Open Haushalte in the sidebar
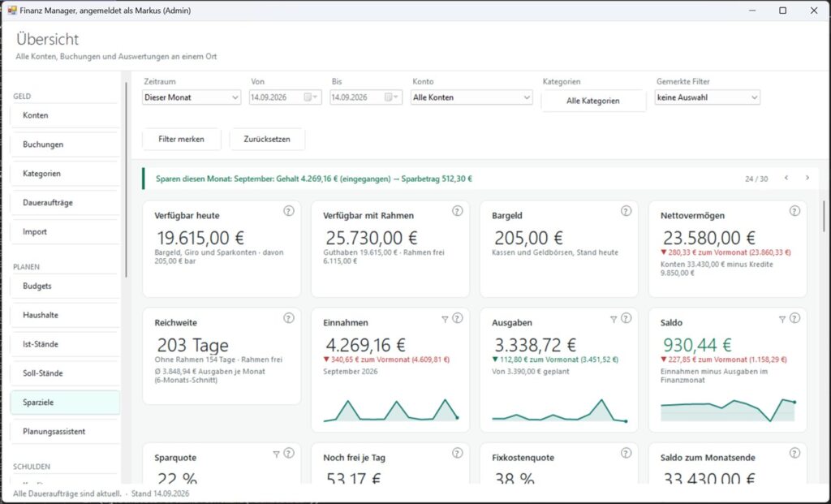The height and width of the screenshot is (504, 831). click(x=65, y=315)
